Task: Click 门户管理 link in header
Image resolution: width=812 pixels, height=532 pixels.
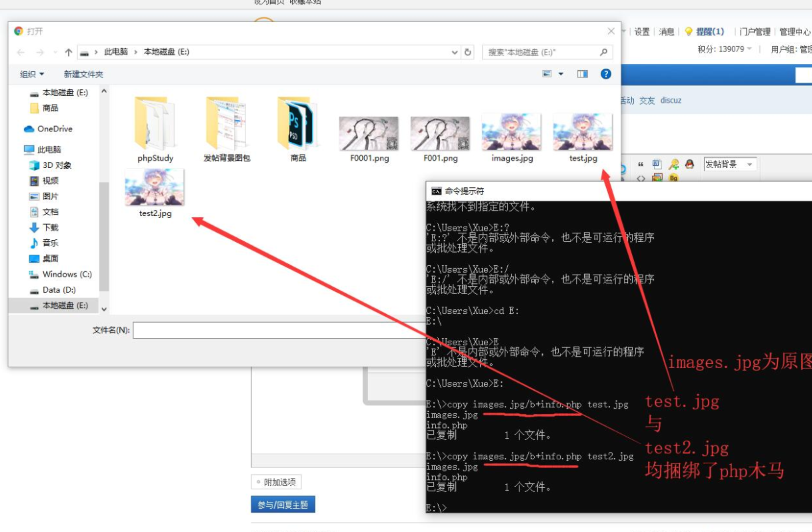Action: coord(755,31)
